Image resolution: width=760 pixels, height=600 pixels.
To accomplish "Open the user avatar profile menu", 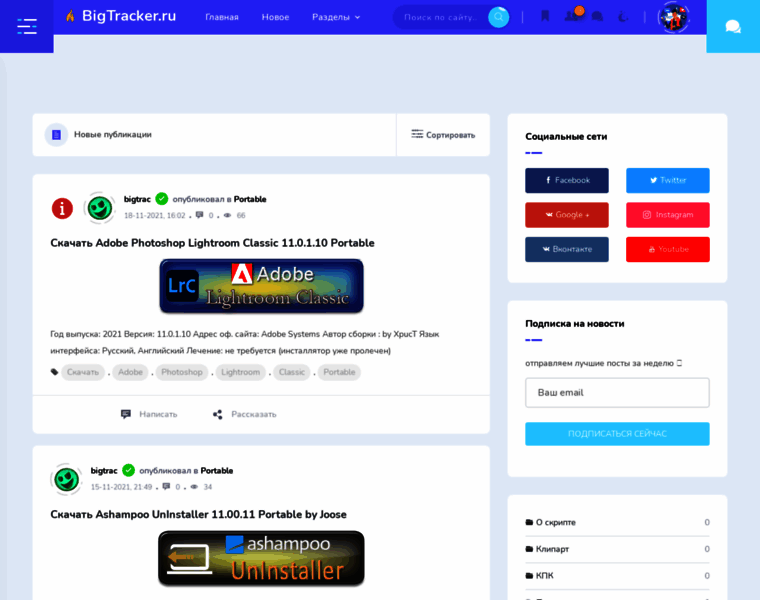I will point(674,17).
